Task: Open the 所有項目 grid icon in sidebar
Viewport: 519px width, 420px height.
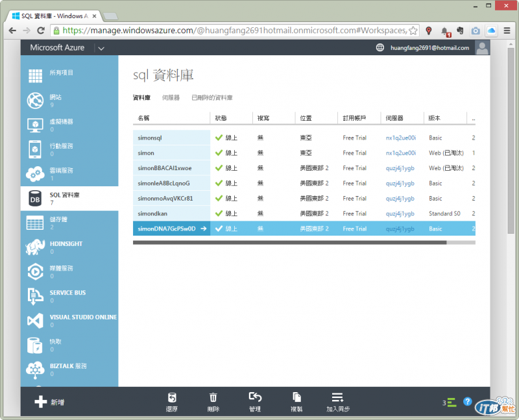Action: (x=35, y=75)
